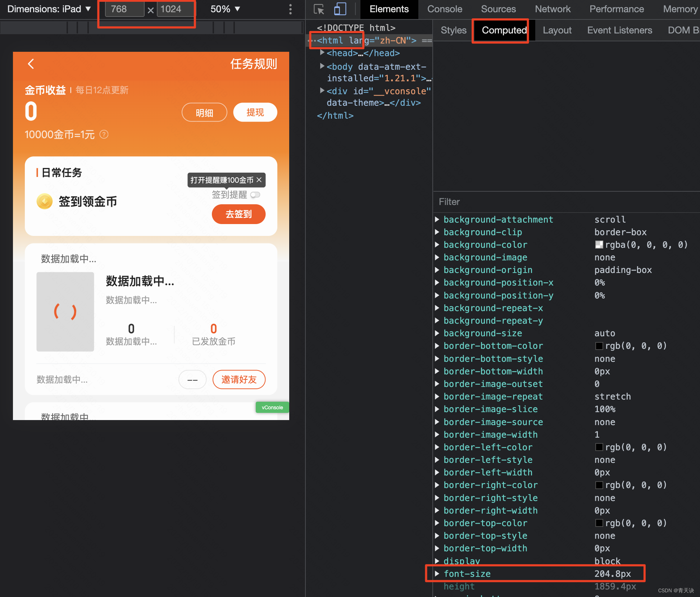
Task: Open the 50% zoom level dropdown
Action: (x=225, y=9)
